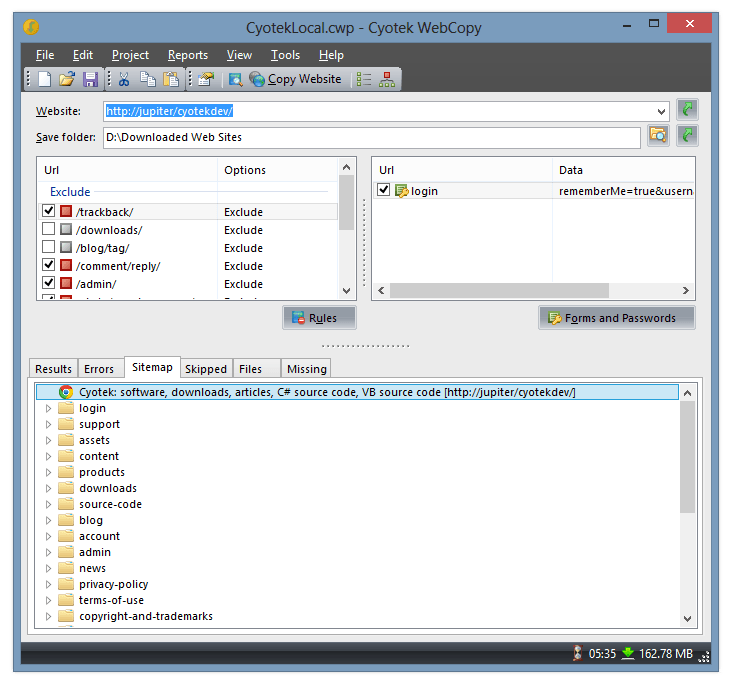Click the Url column header in rules list
This screenshot has width=736, height=691.
pyautogui.click(x=127, y=170)
